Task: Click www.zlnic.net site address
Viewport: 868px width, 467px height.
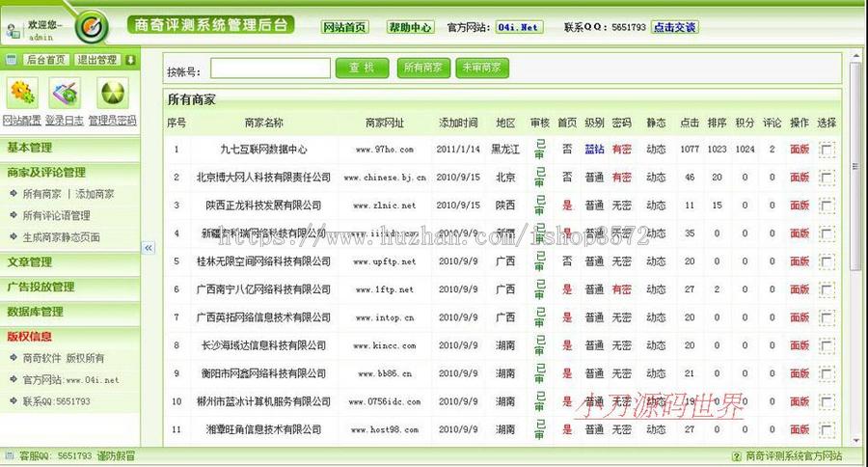Action: tap(385, 206)
